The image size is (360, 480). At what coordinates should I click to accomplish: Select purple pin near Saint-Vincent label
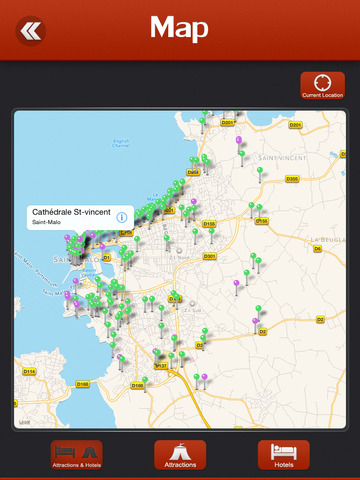click(x=239, y=140)
